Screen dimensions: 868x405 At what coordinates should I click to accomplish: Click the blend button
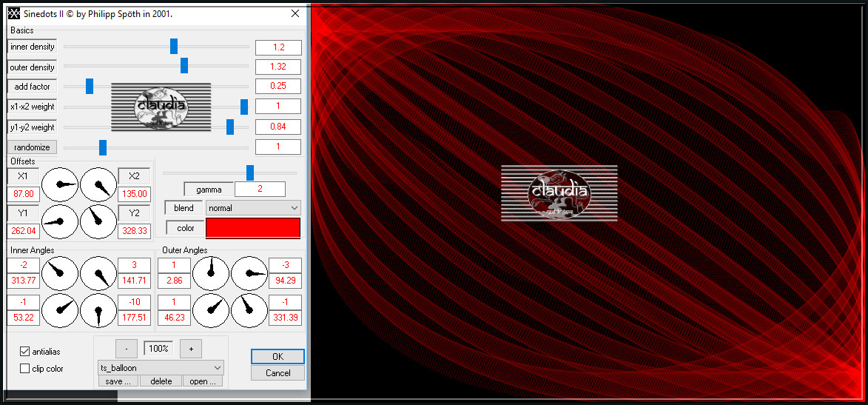(x=184, y=208)
